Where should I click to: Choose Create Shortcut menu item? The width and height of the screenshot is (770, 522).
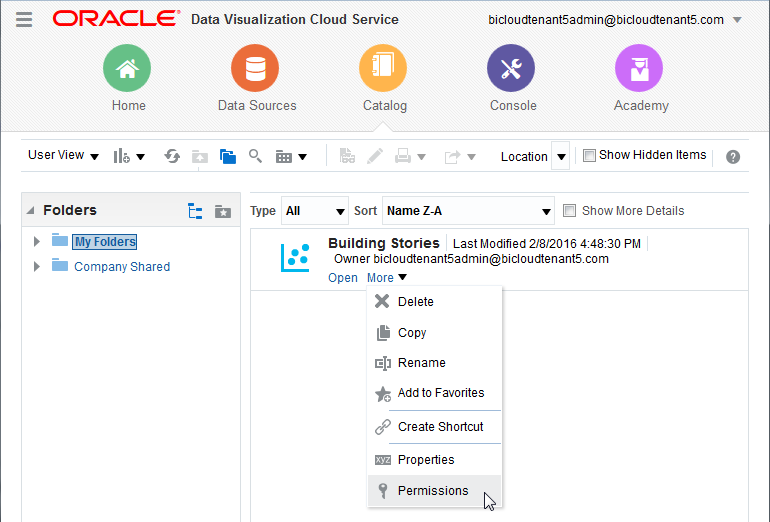pos(435,427)
